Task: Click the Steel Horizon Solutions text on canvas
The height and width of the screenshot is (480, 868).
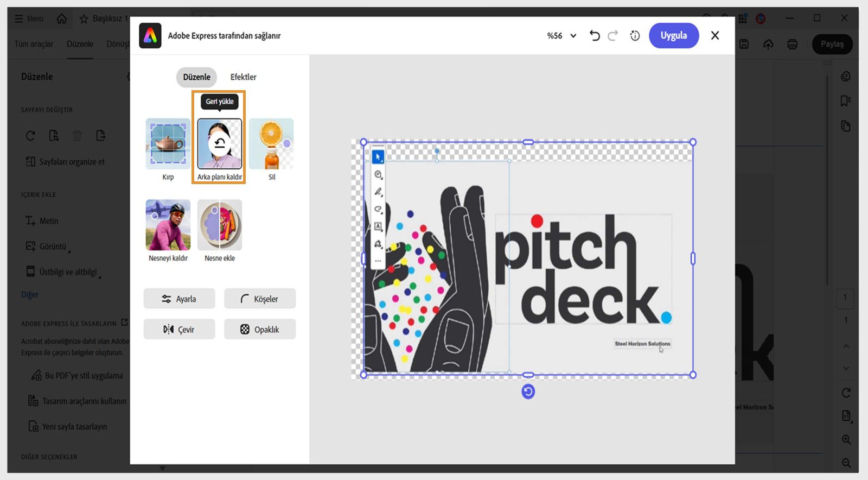Action: (642, 344)
